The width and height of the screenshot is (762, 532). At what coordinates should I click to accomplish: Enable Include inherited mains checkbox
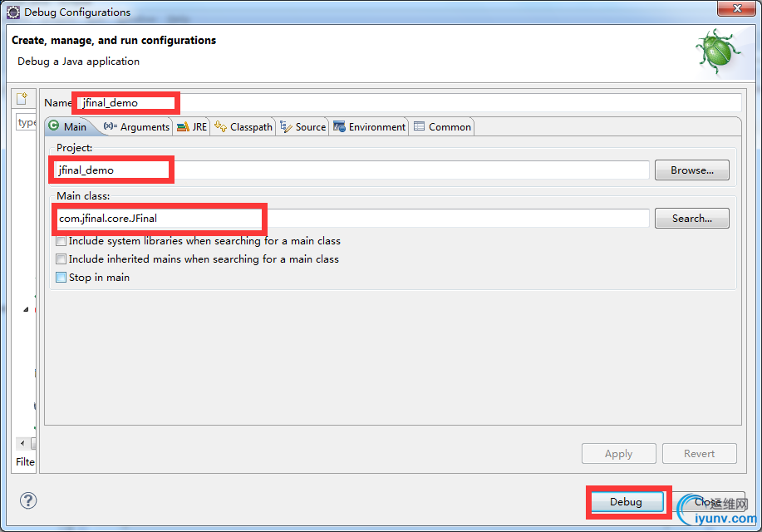[61, 259]
